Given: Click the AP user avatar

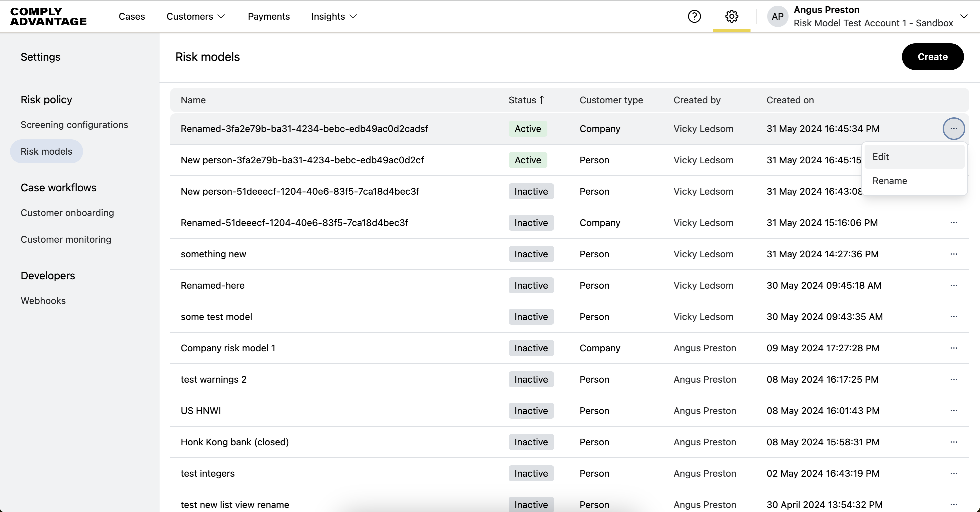Looking at the screenshot, I should point(777,16).
